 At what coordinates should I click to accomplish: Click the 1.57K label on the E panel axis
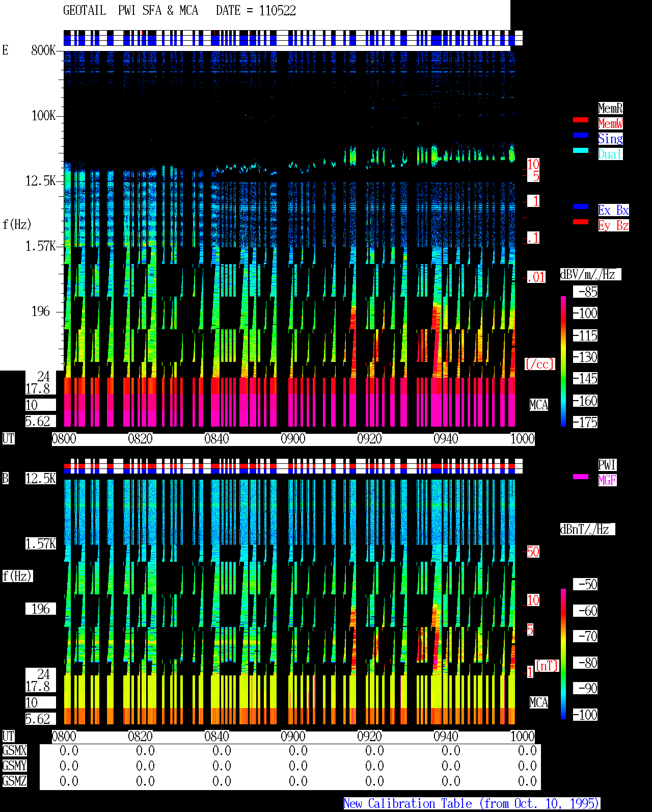[41, 246]
